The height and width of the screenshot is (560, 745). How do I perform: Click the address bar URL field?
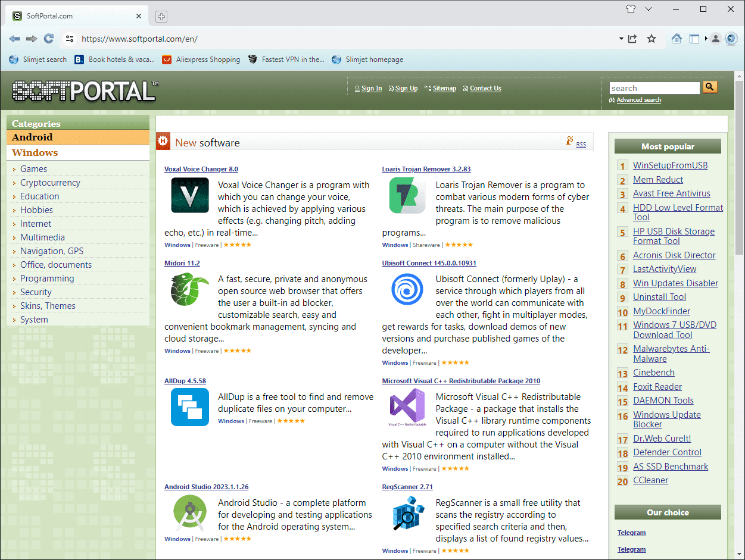(345, 39)
